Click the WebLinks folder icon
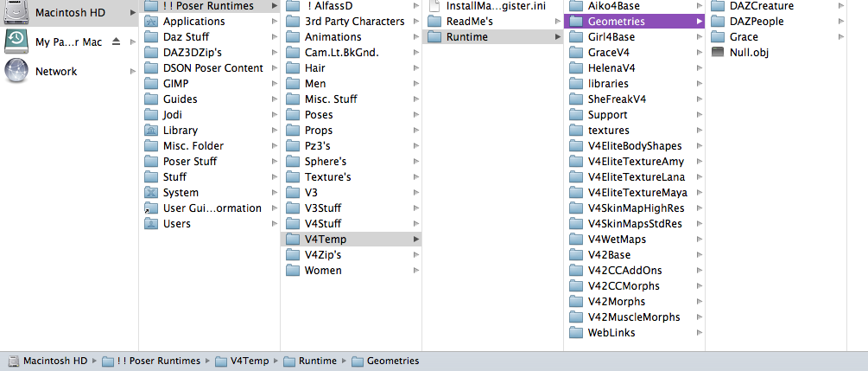This screenshot has width=868, height=371. pyautogui.click(x=576, y=333)
